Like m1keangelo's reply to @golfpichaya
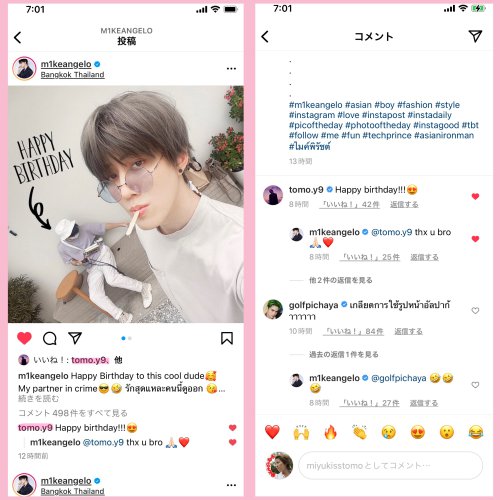This screenshot has width=500, height=500. pos(475,385)
